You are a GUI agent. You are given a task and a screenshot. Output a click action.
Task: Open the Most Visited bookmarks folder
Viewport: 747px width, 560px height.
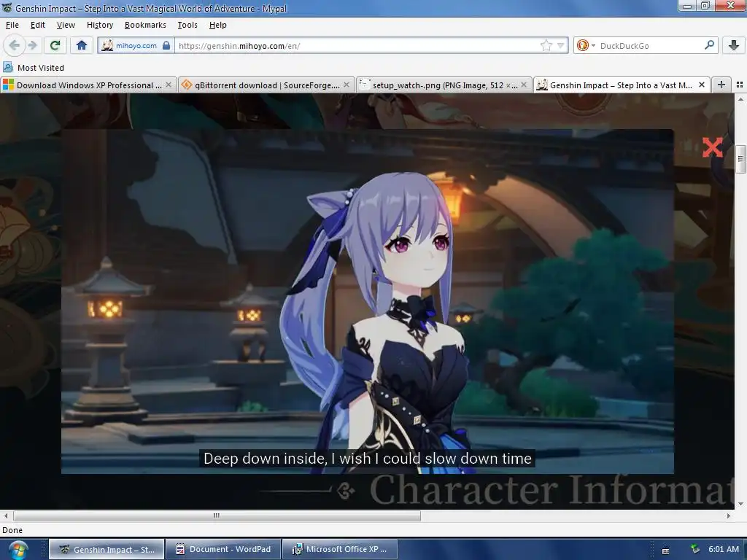34,68
